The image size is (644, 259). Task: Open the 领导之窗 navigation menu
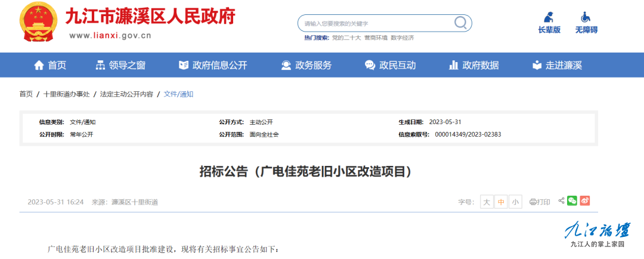(x=120, y=65)
